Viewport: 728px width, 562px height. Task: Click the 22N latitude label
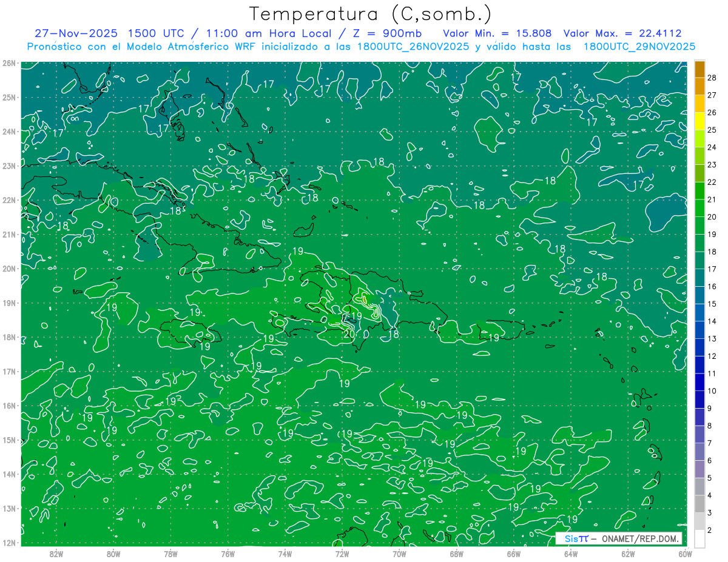coord(8,200)
